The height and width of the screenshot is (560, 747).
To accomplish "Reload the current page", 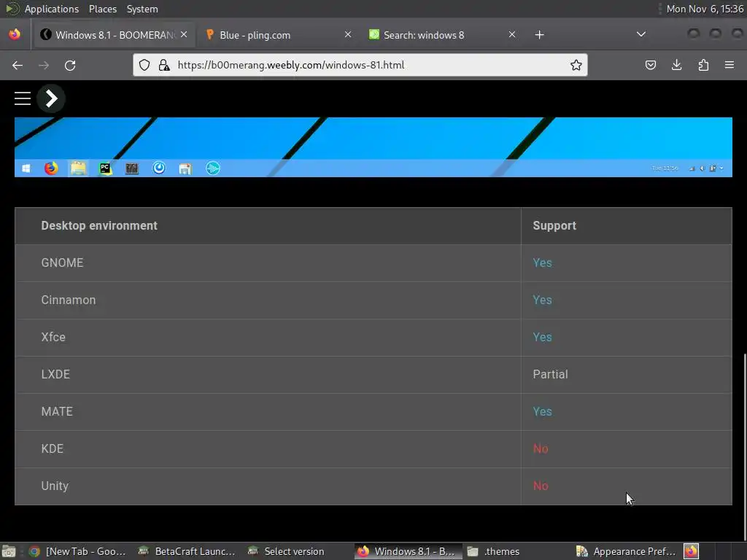I will (70, 65).
